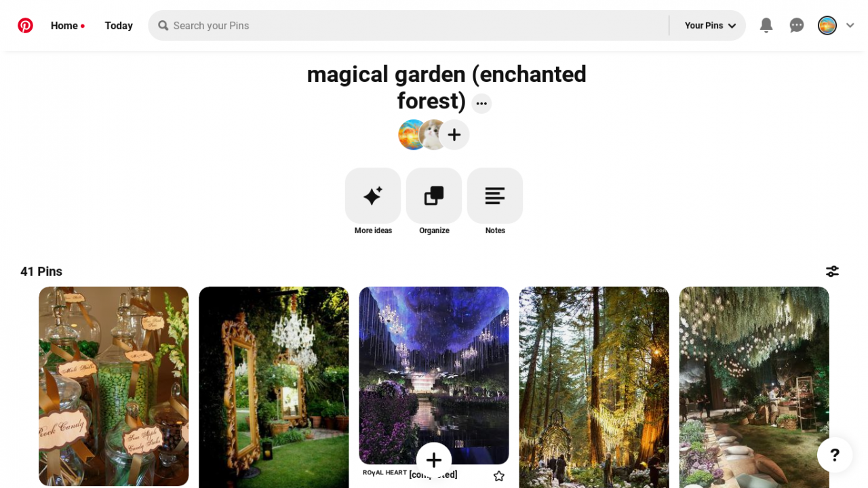The width and height of the screenshot is (868, 488).
Task: Switch to the Today tab
Action: 119,26
